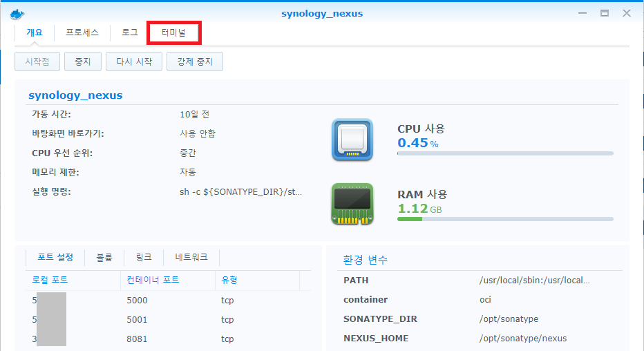The width and height of the screenshot is (644, 351).
Task: Click the /opt/sonatype/nexus value
Action: [523, 339]
